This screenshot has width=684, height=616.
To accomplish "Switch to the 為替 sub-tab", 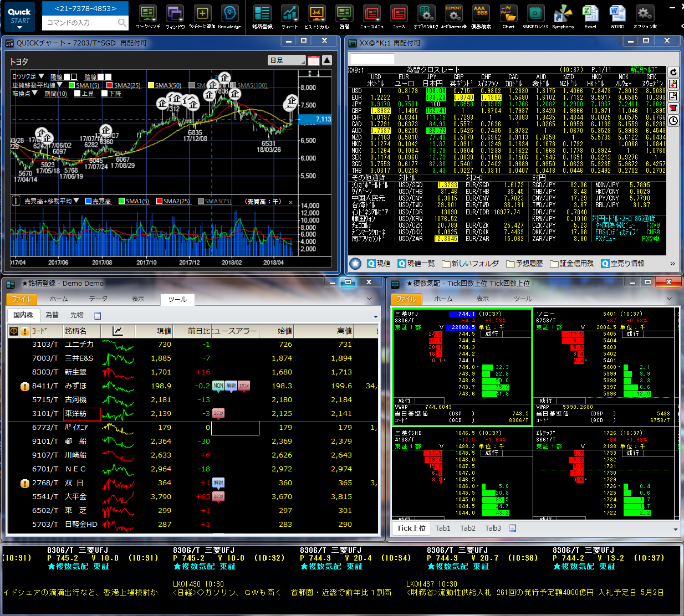I will coord(52,315).
